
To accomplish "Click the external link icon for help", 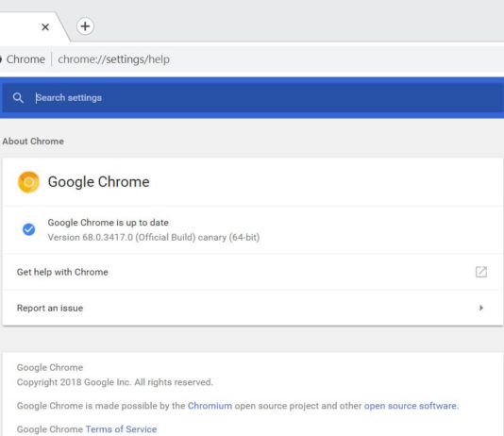I will click(480, 272).
